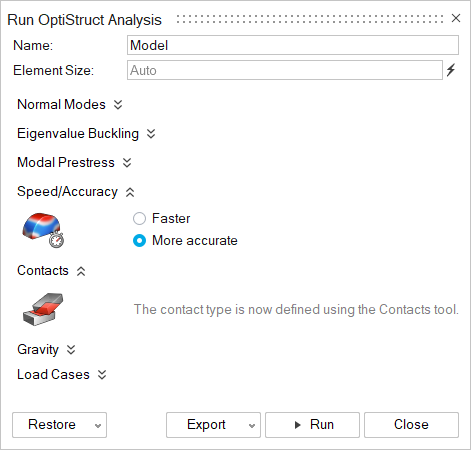471x450 pixels.
Task: Open the Restore dropdown arrow
Action: 98,425
